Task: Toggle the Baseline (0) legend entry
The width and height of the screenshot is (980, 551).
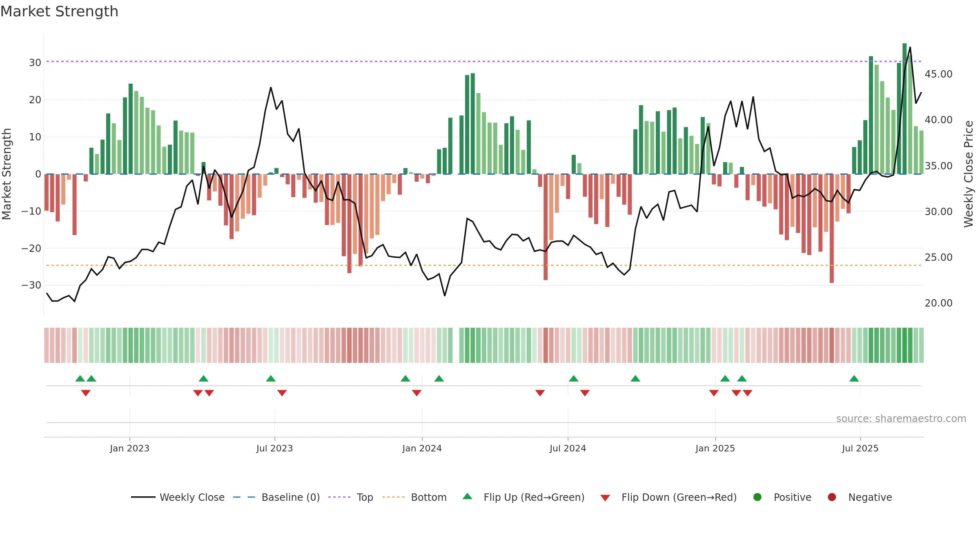Action: tap(276, 497)
